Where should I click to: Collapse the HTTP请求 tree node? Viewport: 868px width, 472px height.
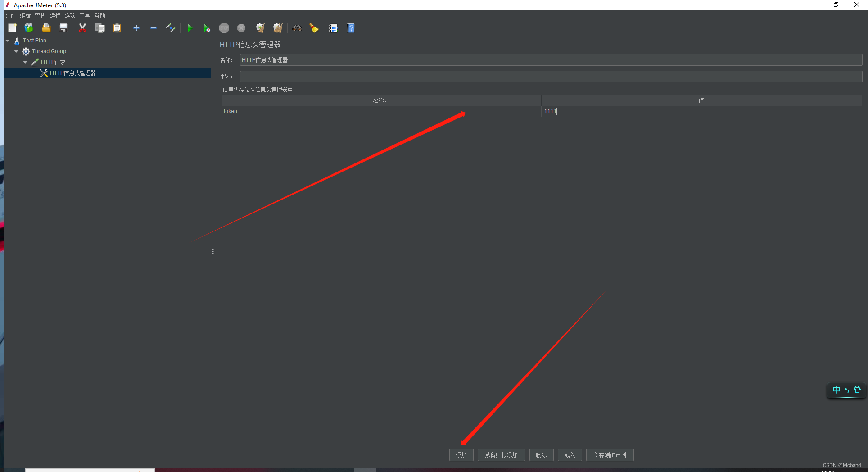[x=25, y=62]
